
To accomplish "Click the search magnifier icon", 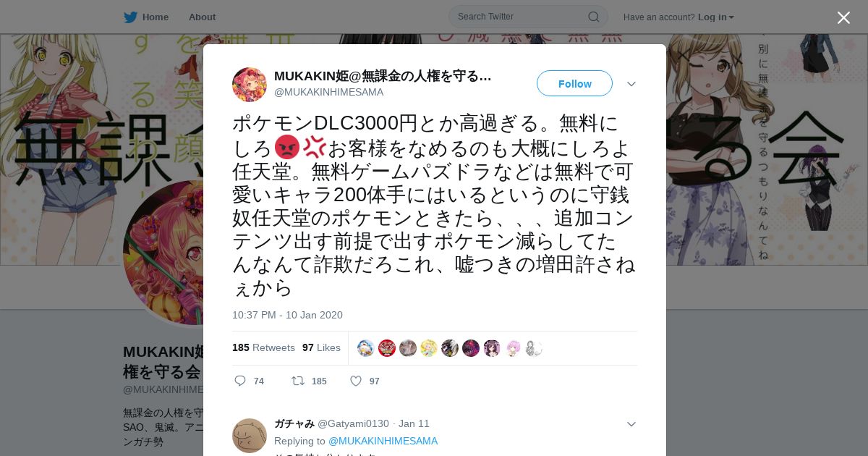I will pos(593,17).
